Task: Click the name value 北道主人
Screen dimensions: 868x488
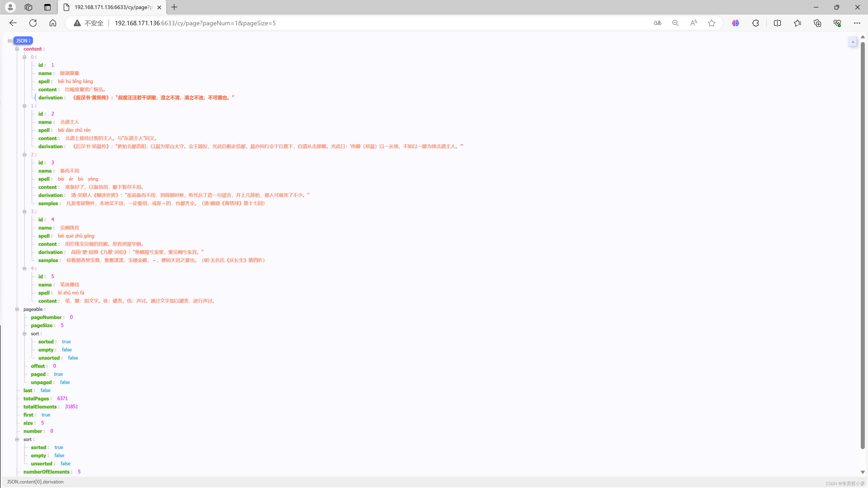Action: [70, 122]
